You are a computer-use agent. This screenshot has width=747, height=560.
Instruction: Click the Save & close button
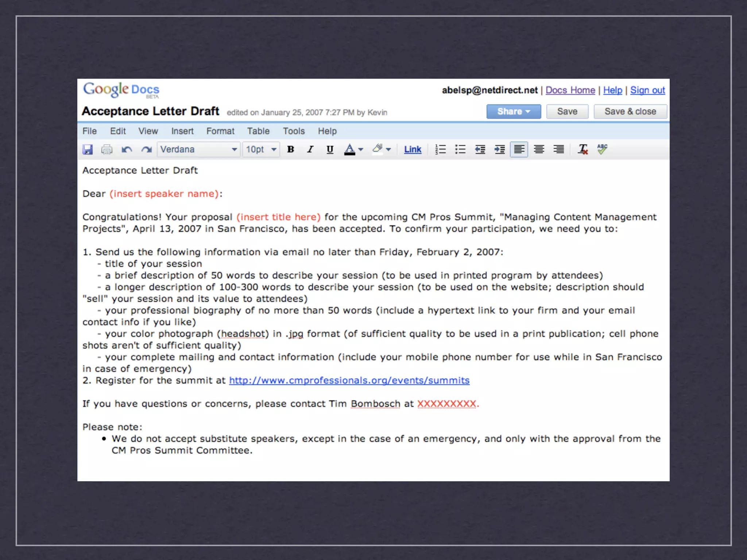pyautogui.click(x=630, y=112)
